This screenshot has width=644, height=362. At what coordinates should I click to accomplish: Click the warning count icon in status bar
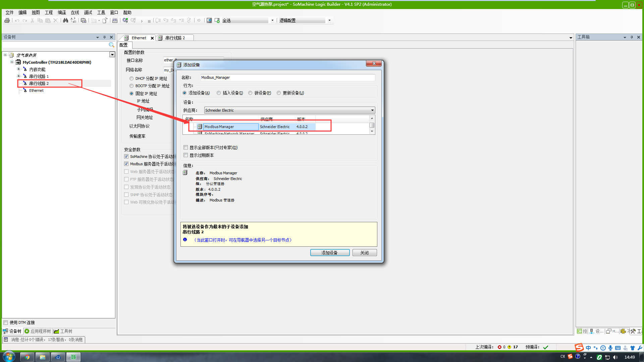pyautogui.click(x=509, y=347)
